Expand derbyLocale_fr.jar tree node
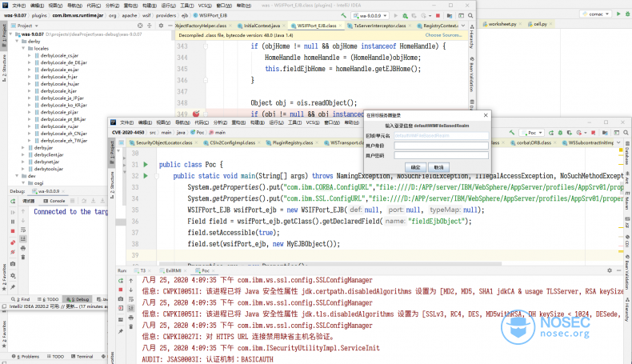This screenshot has width=632, height=364. [30, 77]
